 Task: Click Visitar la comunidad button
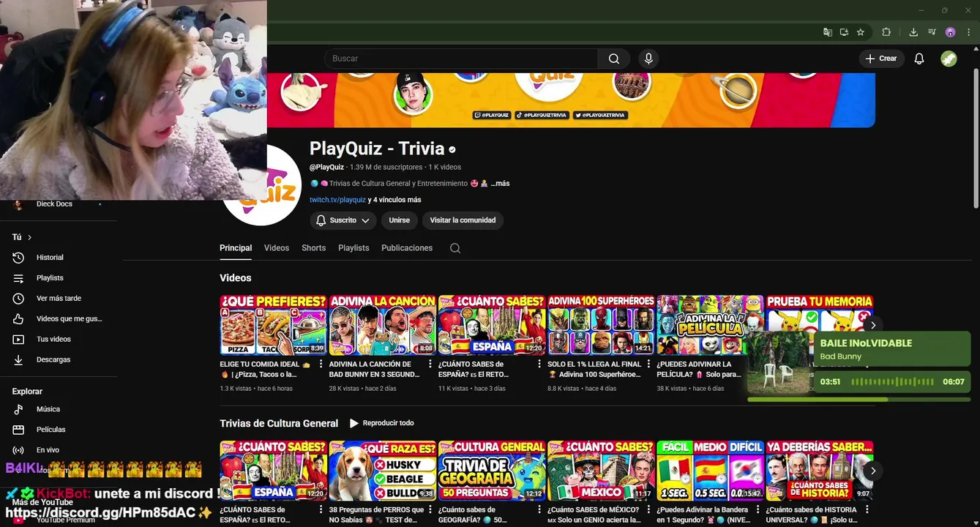(463, 220)
